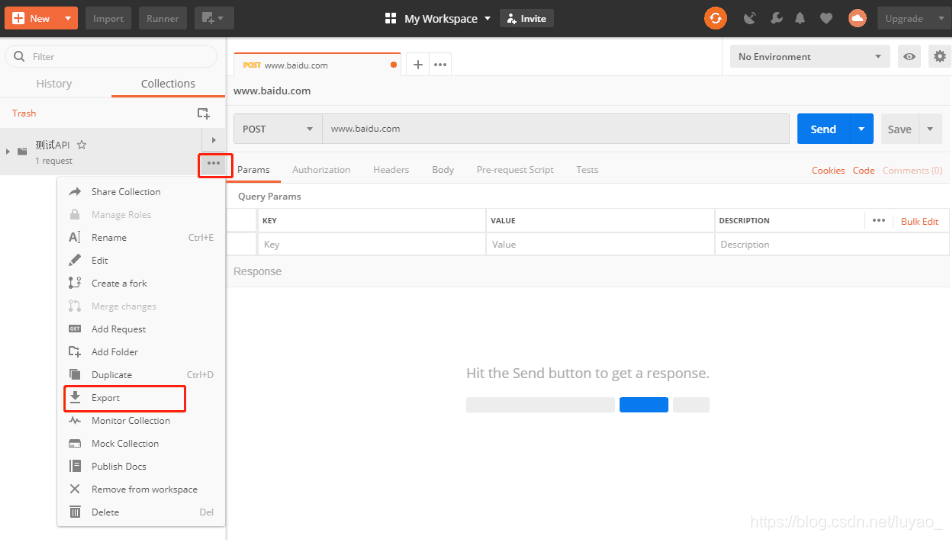Screen dimensions: 952x540
Task: Click the Description input cell
Action: pos(832,245)
